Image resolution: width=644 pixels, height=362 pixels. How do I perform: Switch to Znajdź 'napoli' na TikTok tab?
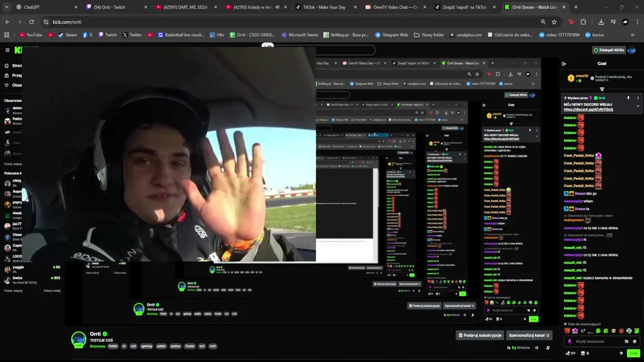point(465,7)
